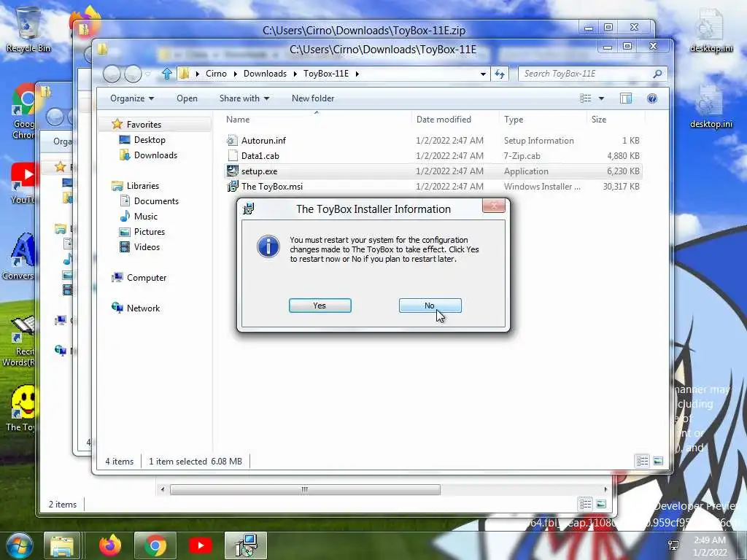Screen dimensions: 747x560
Task: Select Libraries in the navigation pane
Action: pos(142,186)
